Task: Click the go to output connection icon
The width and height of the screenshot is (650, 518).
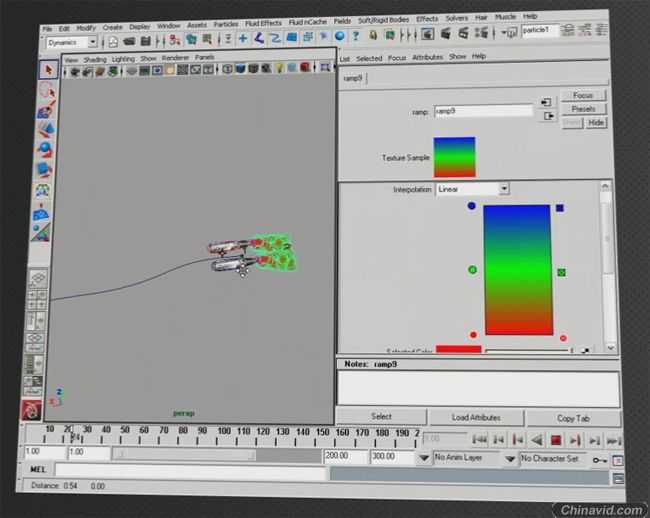Action: (x=546, y=116)
